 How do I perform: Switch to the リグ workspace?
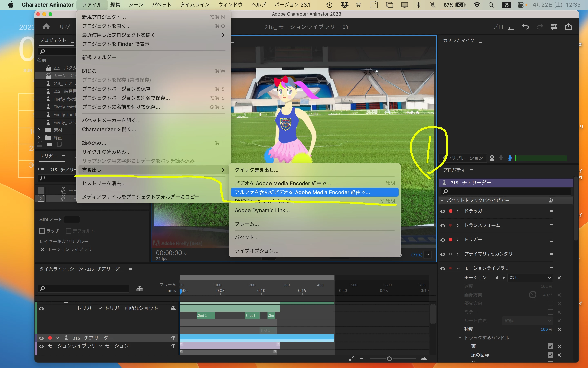65,27
